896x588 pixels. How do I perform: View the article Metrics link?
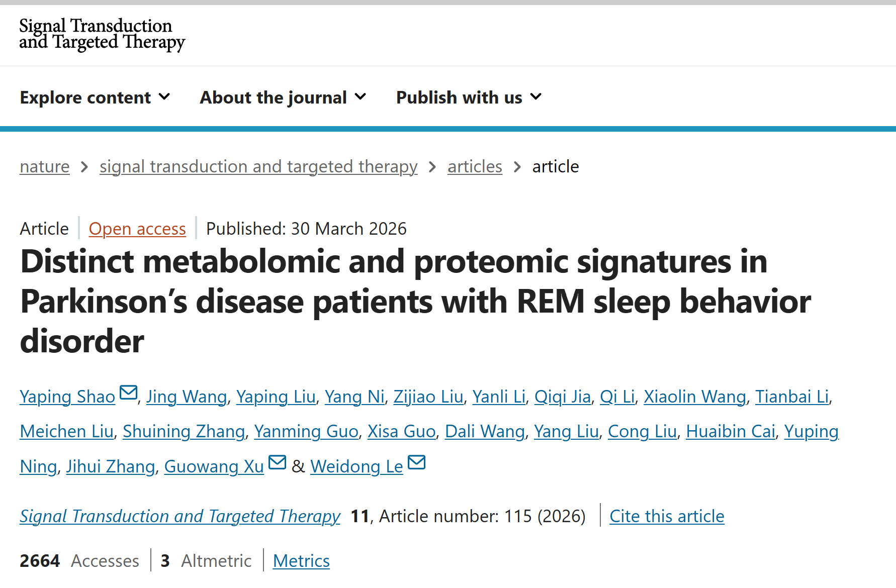point(301,561)
